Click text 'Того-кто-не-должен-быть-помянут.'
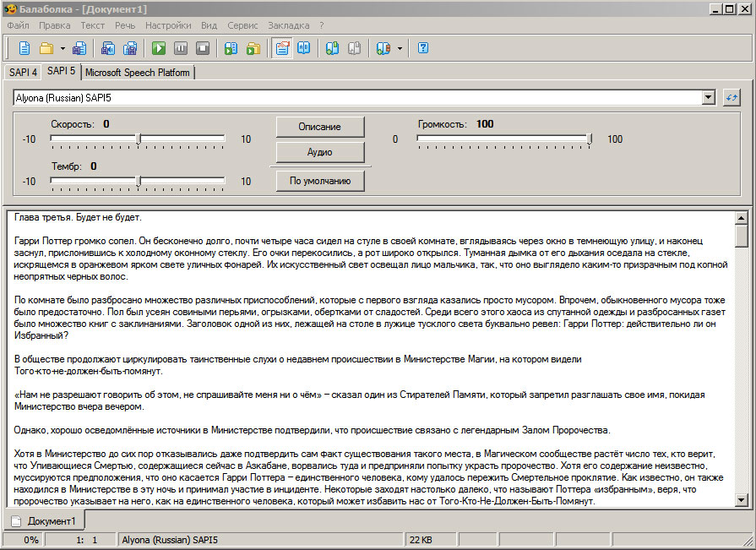Screen dimensions: 756x550 pos(88,371)
